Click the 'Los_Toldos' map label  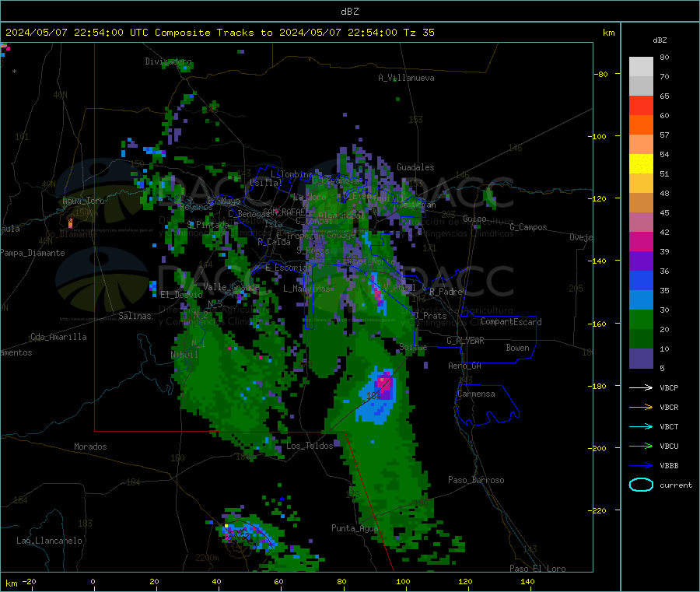[x=310, y=446]
